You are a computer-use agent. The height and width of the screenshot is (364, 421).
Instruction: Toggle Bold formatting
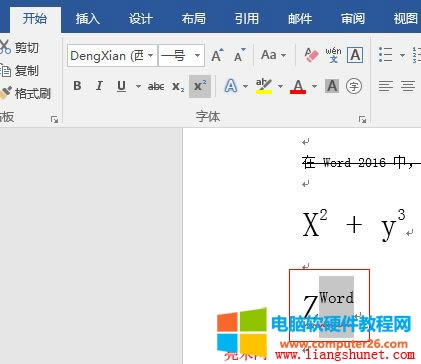click(x=77, y=86)
